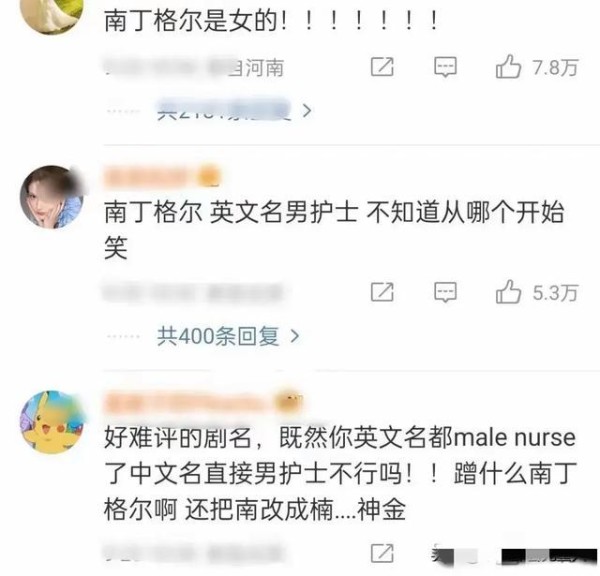Open the girl avatar profile
600x576 pixels.
52,197
